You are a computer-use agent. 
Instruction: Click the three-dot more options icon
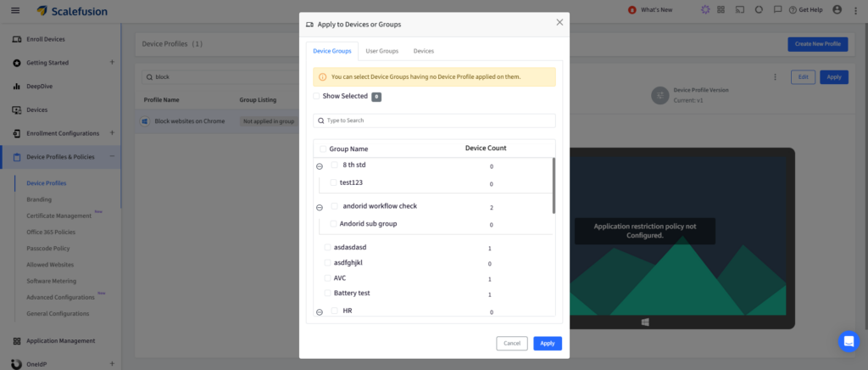(x=775, y=77)
